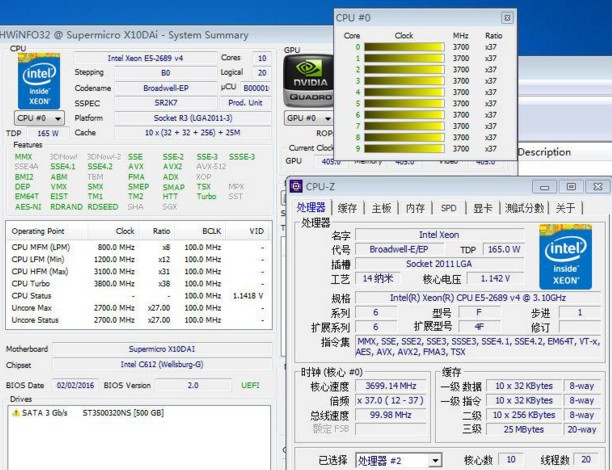Image resolution: width=612 pixels, height=470 pixels.
Task: Close the CPU #0 clock window
Action: (507, 18)
